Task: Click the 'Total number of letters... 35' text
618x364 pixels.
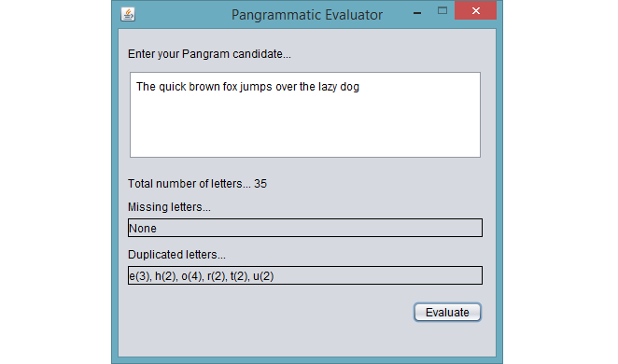Action: (197, 184)
